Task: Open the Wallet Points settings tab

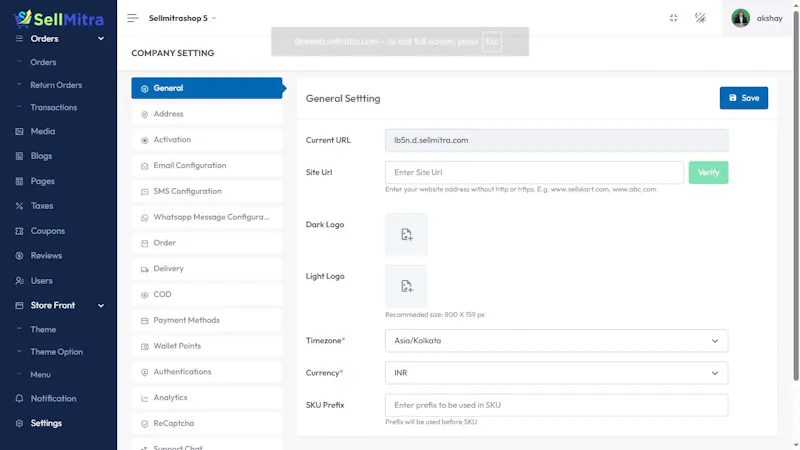Action: point(207,346)
